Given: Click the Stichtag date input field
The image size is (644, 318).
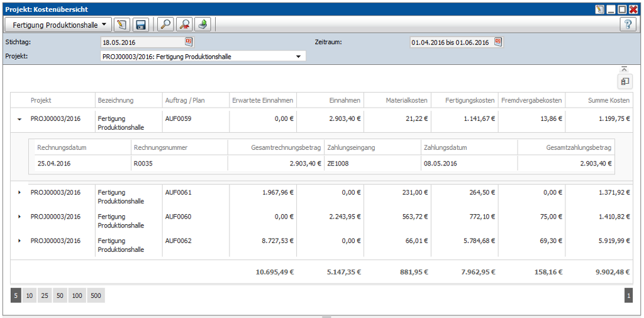Looking at the screenshot, I should [x=142, y=42].
